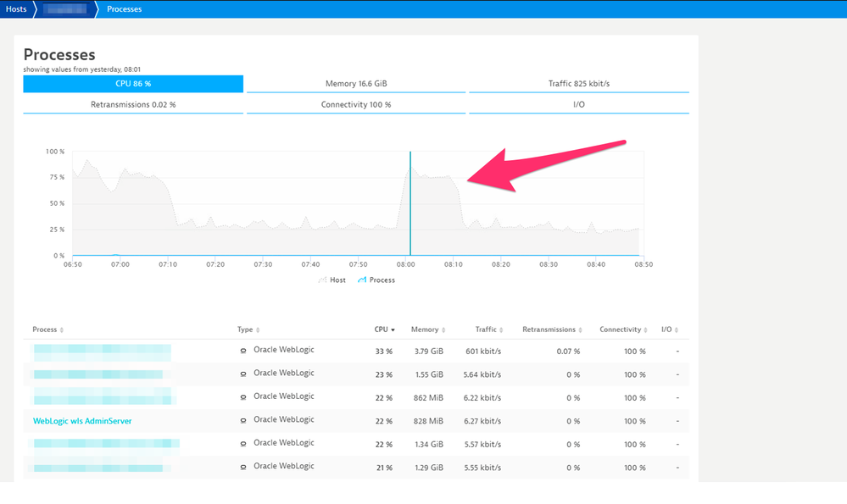
Task: Switch to the Memory 16.6 GiB tab
Action: [356, 84]
